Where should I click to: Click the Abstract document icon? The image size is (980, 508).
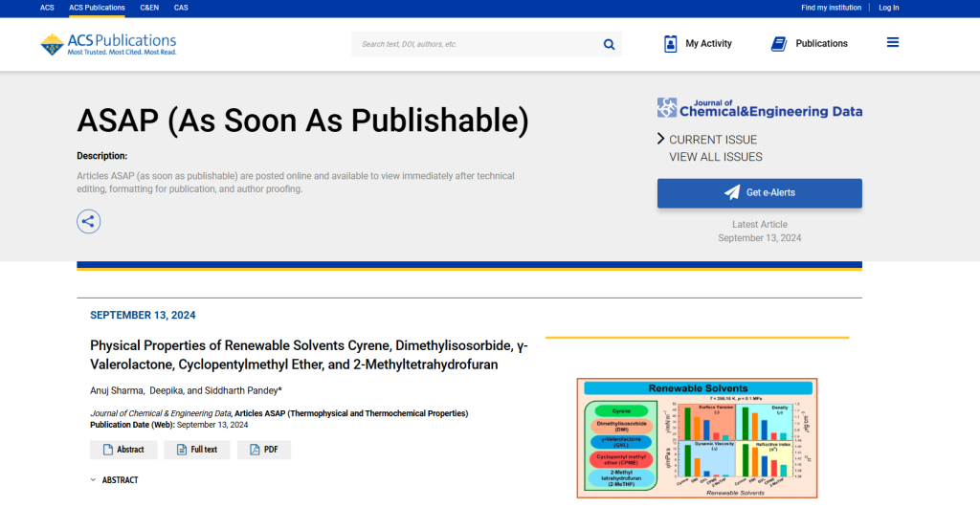click(x=108, y=450)
